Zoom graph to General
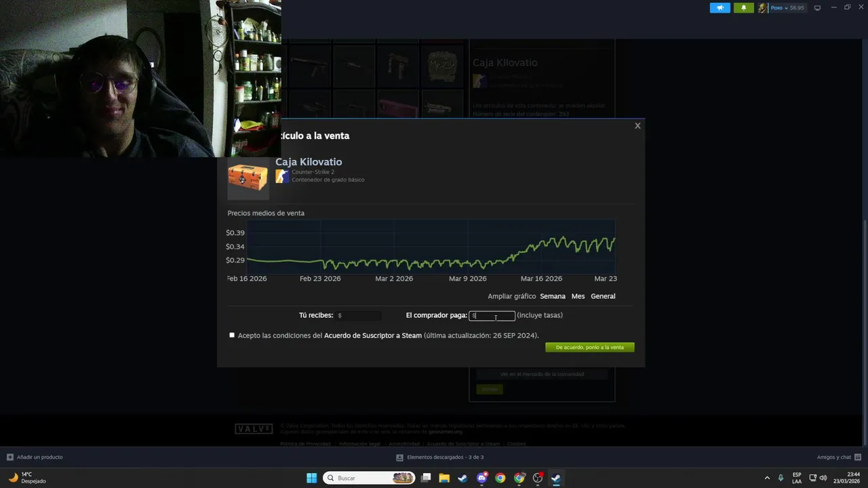This screenshot has width=868, height=488. pos(603,296)
